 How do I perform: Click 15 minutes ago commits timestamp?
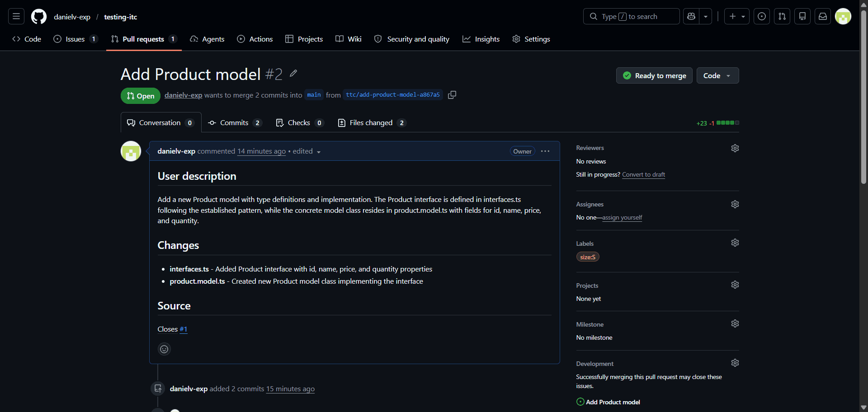click(x=290, y=389)
